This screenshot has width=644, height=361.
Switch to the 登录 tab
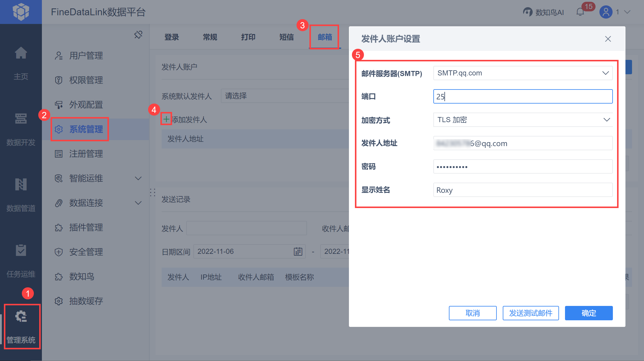tap(171, 37)
